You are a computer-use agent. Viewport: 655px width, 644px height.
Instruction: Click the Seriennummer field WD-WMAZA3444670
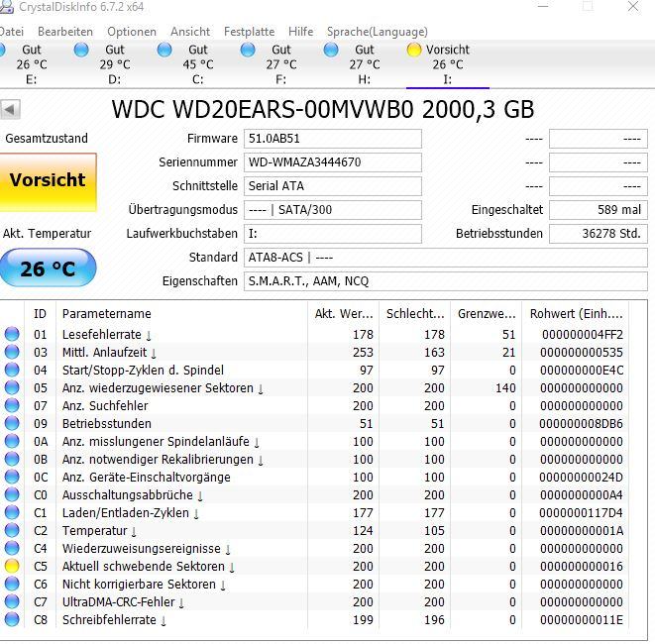point(333,162)
